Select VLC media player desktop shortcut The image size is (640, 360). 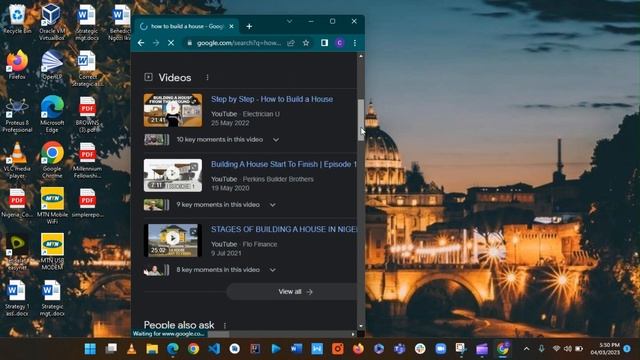pos(17,160)
